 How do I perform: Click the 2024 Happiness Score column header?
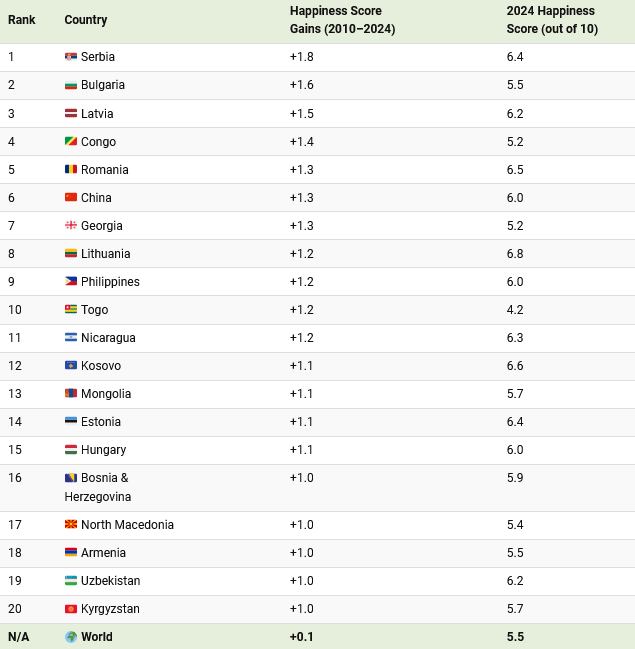point(551,20)
